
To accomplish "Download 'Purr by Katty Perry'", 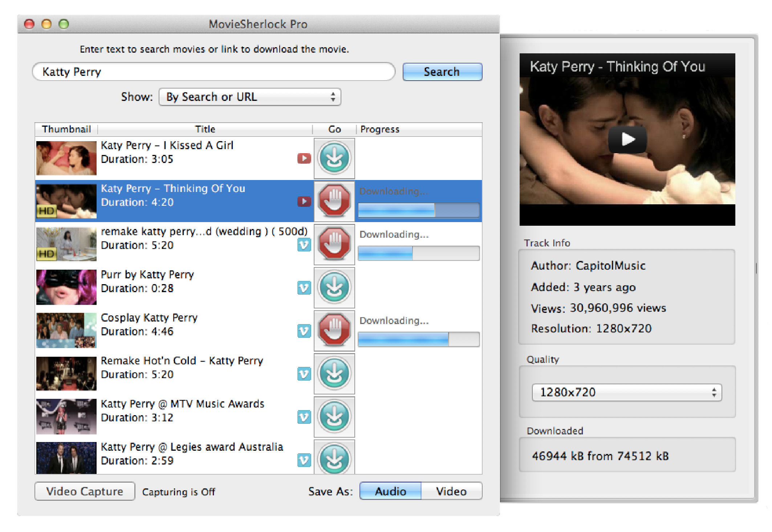I will (334, 287).
